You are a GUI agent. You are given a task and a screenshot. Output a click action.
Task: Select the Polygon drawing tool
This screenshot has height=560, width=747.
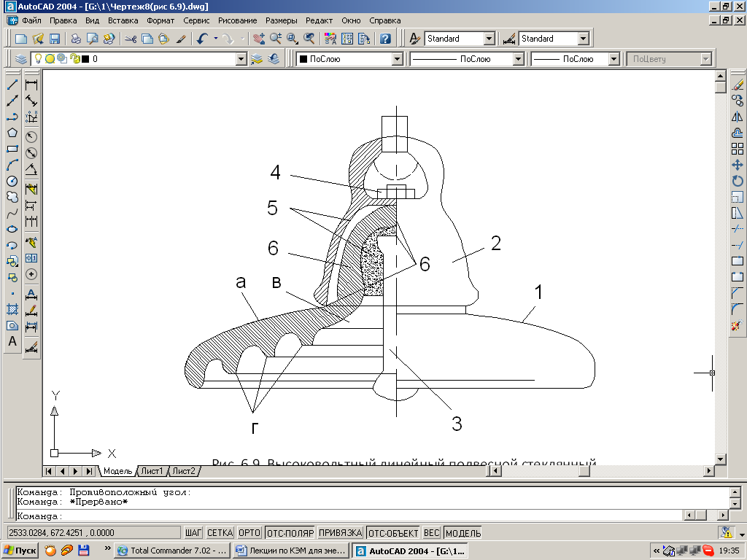coord(12,133)
